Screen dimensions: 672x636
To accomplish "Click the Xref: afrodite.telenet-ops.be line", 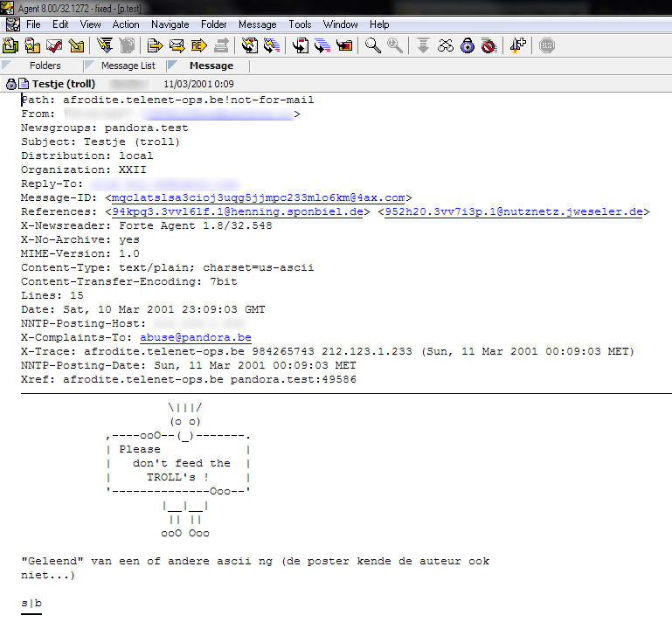I will pyautogui.click(x=189, y=380).
